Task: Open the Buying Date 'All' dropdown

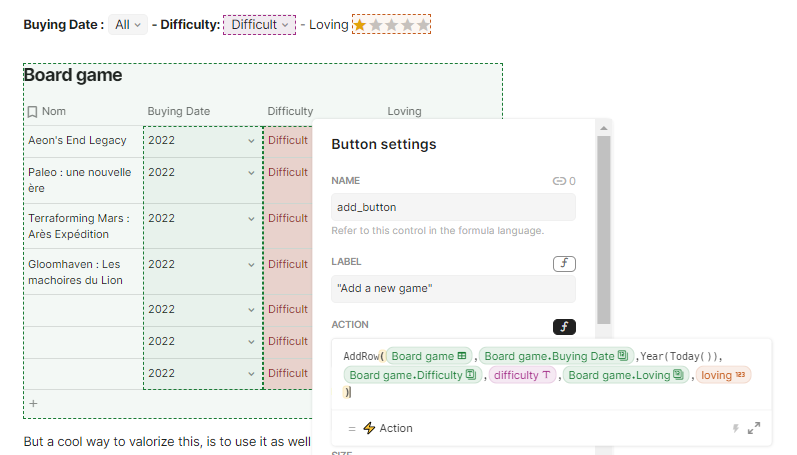Action: point(129,24)
